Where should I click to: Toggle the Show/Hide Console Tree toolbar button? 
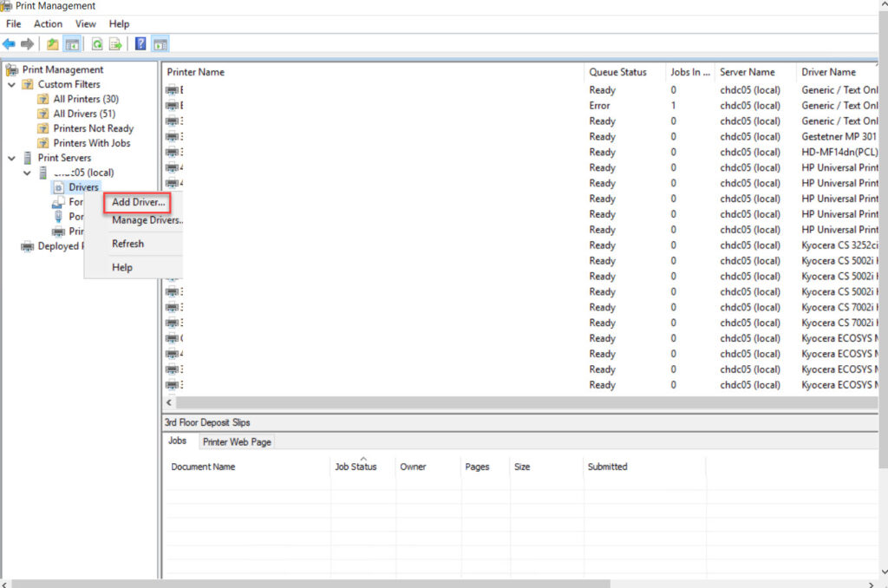[74, 42]
